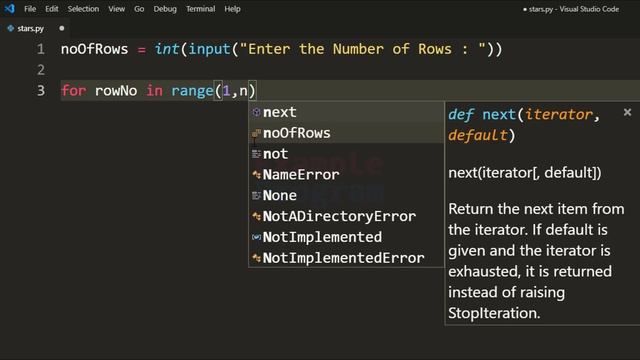This screenshot has height=360, width=640.
Task: Click the "Enter the Number of Rows" string
Action: [363, 49]
